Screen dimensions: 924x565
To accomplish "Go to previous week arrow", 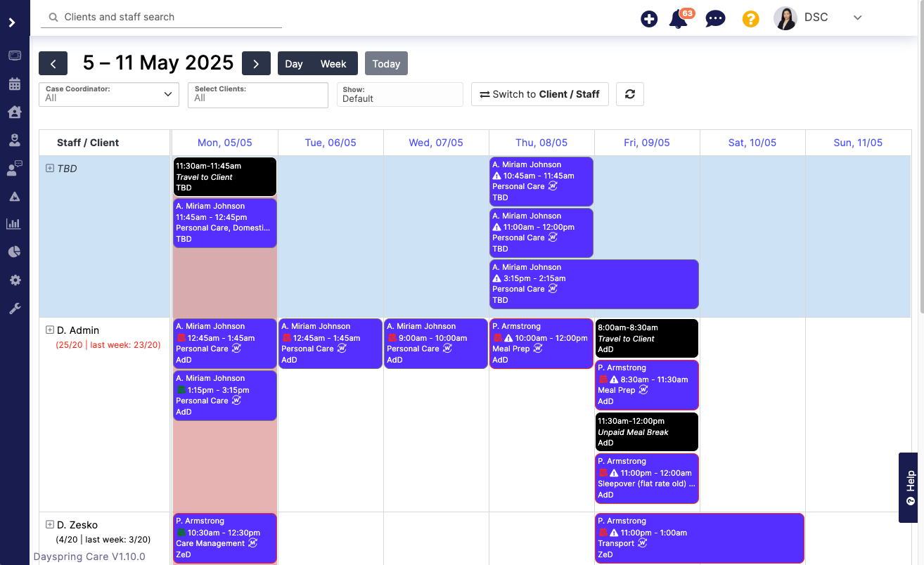I will click(53, 63).
